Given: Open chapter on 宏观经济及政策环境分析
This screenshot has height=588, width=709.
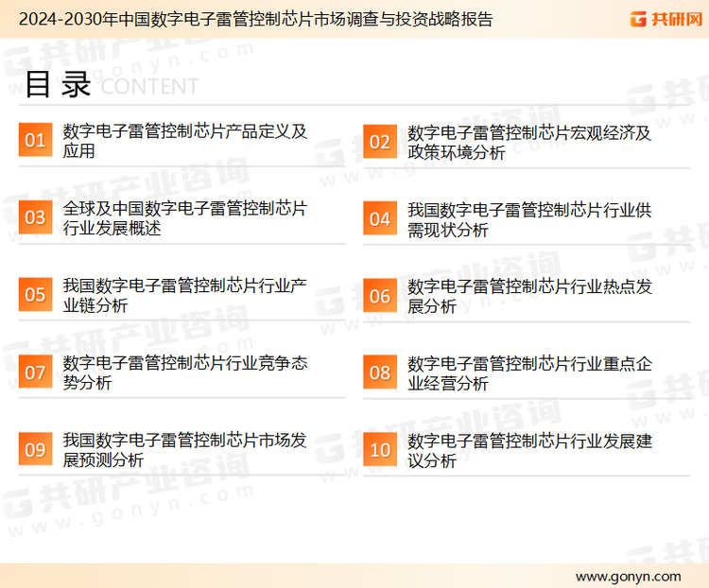Looking at the screenshot, I should 529,142.
